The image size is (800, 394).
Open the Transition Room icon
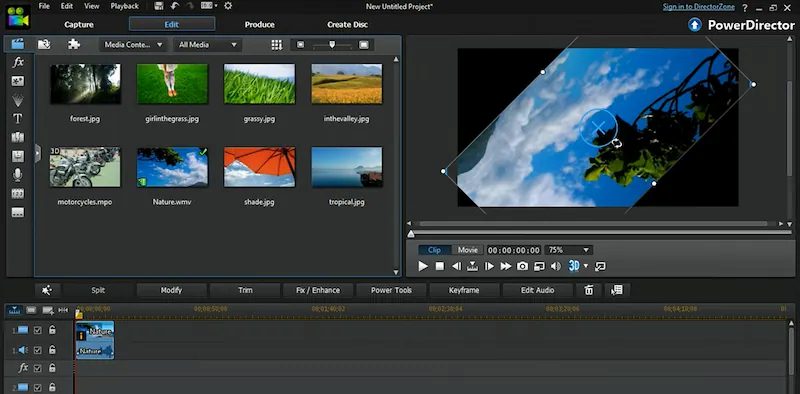(x=18, y=137)
